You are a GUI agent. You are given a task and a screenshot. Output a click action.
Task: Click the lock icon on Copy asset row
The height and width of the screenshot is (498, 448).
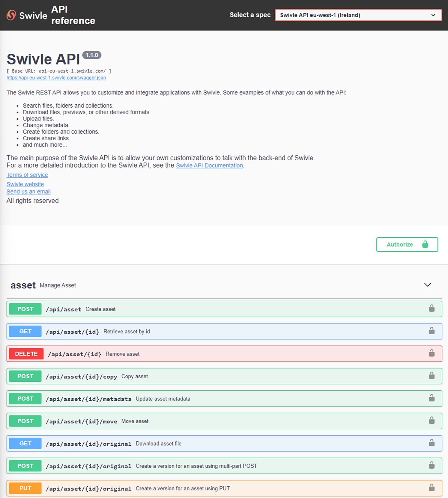click(432, 375)
